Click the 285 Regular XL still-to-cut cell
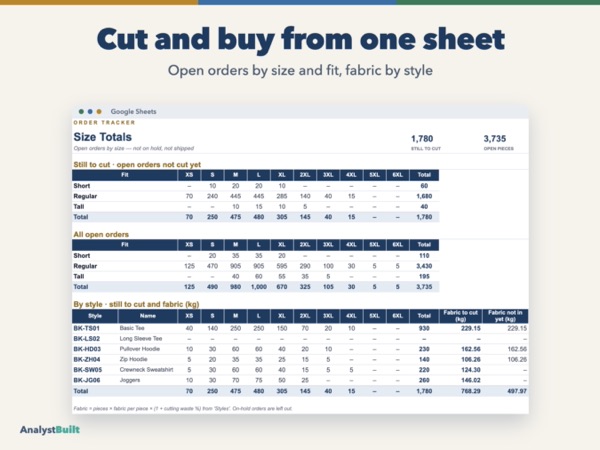600x450 pixels. click(282, 196)
